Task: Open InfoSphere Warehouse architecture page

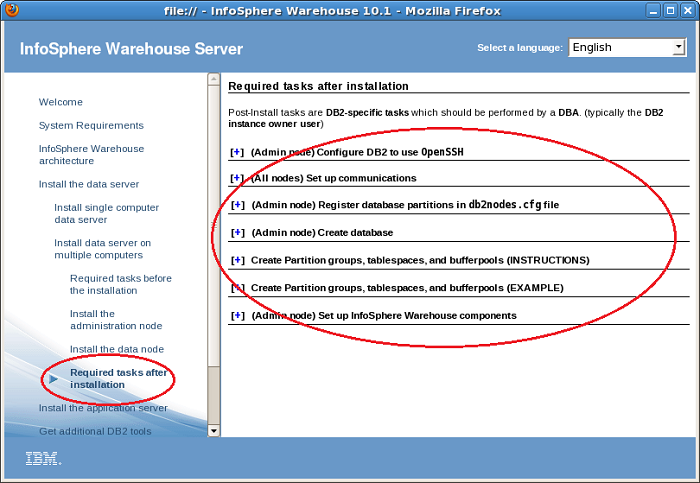Action: [x=91, y=154]
